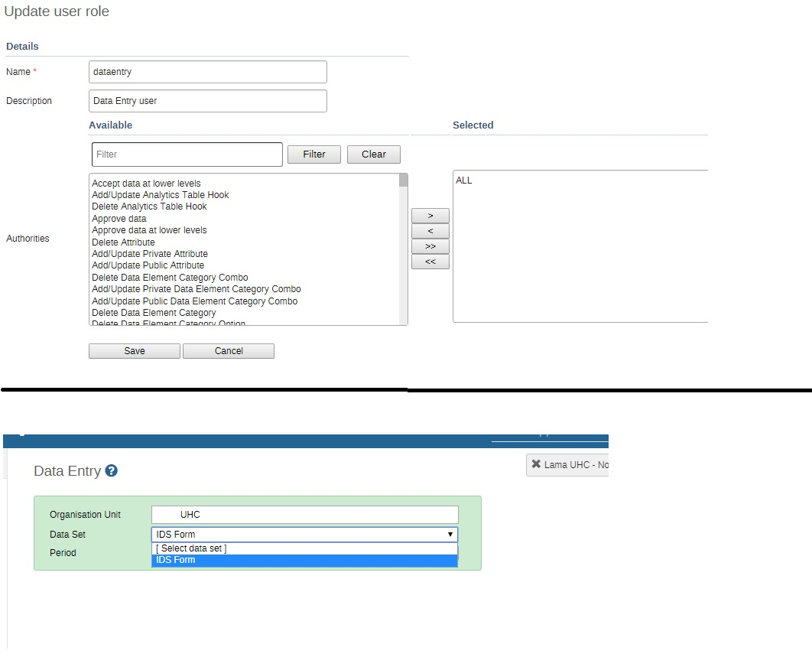Screen dimensions: 812x657
Task: Click the Available authorities list scrollbar
Action: point(403,249)
